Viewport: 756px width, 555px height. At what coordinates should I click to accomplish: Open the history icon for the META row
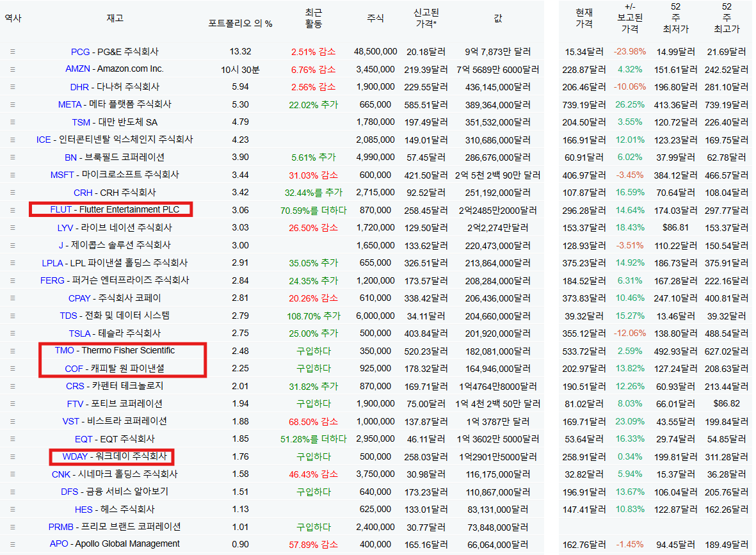point(13,104)
